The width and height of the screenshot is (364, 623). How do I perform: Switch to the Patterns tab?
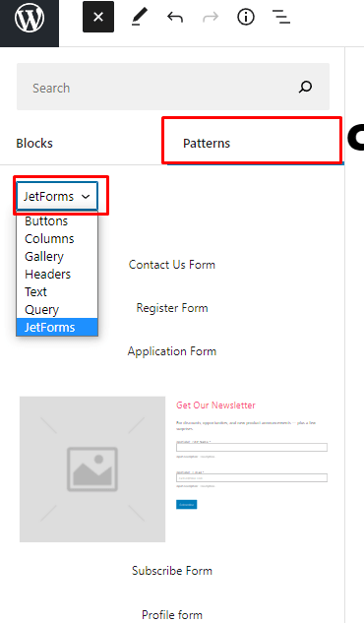click(207, 143)
